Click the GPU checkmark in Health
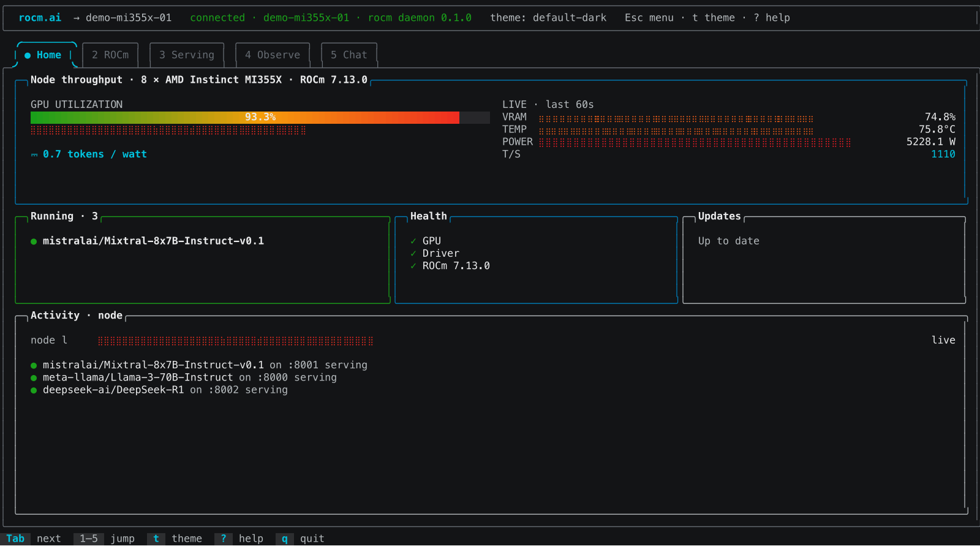This screenshot has width=980, height=546. pyautogui.click(x=413, y=241)
